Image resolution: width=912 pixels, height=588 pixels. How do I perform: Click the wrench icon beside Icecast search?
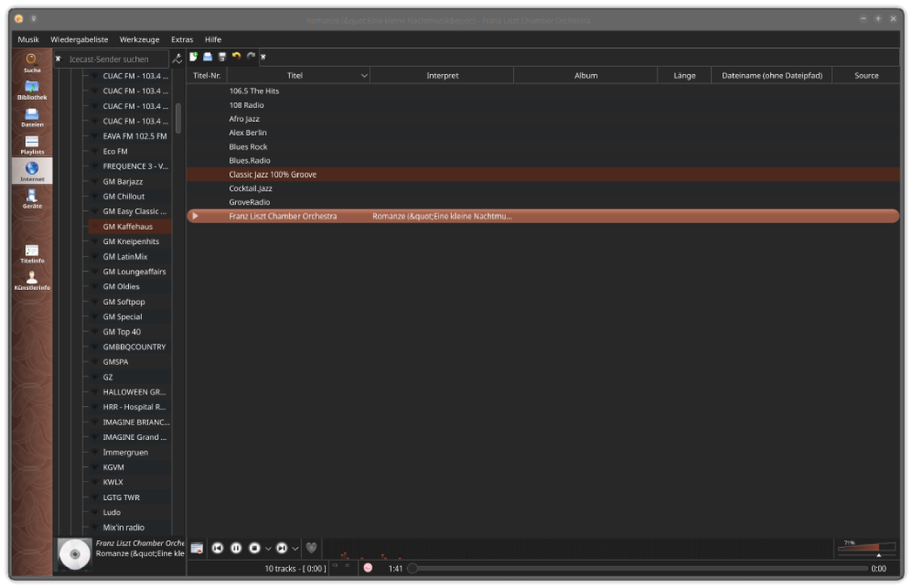(178, 59)
